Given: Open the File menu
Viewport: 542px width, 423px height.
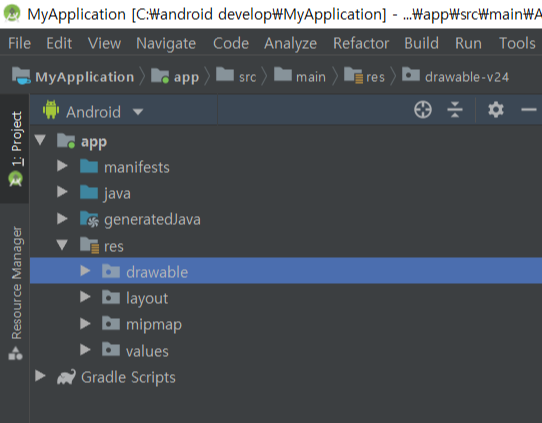Looking at the screenshot, I should [19, 44].
